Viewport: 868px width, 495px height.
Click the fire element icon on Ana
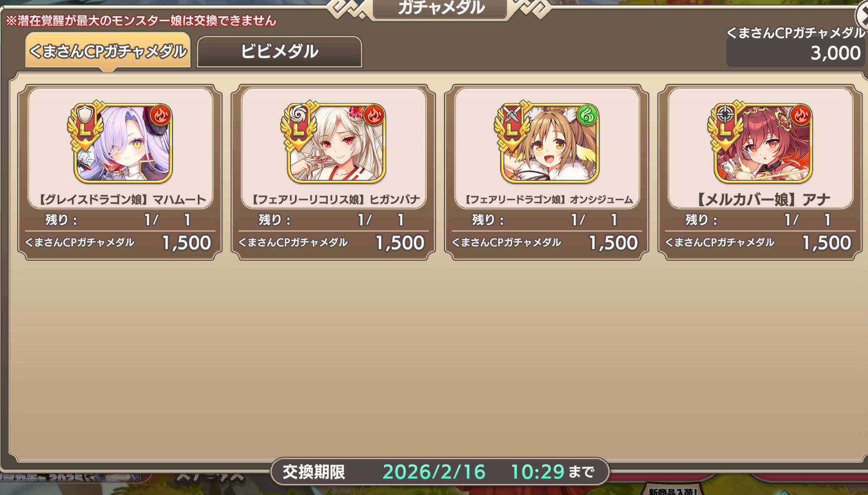click(801, 116)
